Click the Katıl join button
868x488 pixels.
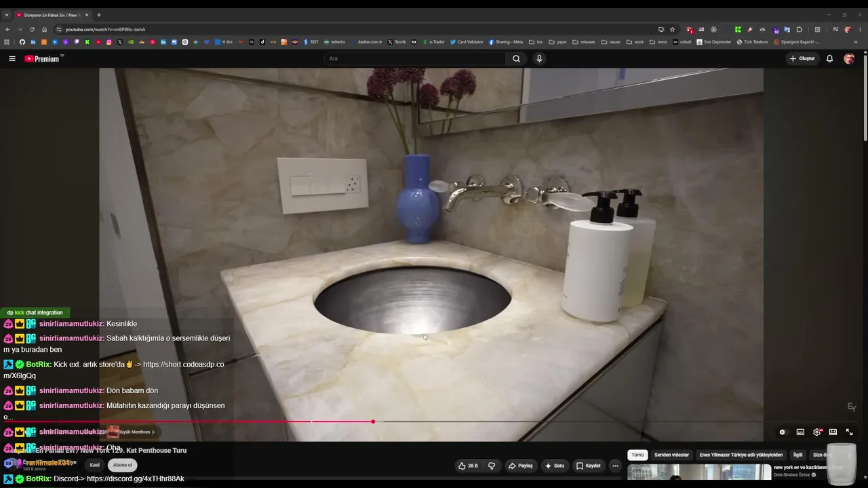pyautogui.click(x=95, y=465)
